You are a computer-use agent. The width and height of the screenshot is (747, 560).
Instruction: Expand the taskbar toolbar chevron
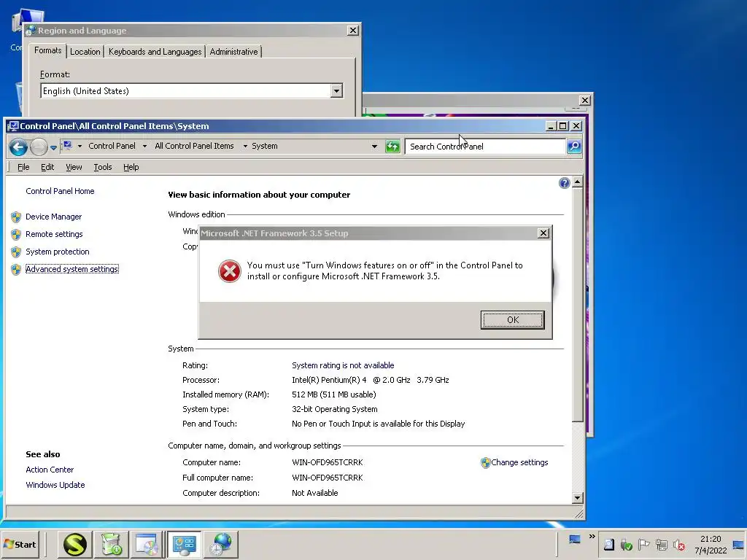[x=592, y=536]
